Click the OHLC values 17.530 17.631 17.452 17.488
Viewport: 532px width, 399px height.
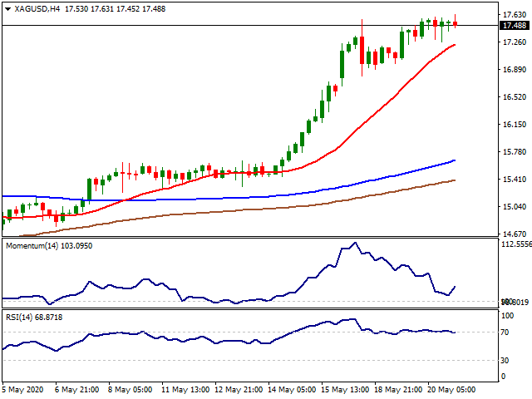point(115,9)
